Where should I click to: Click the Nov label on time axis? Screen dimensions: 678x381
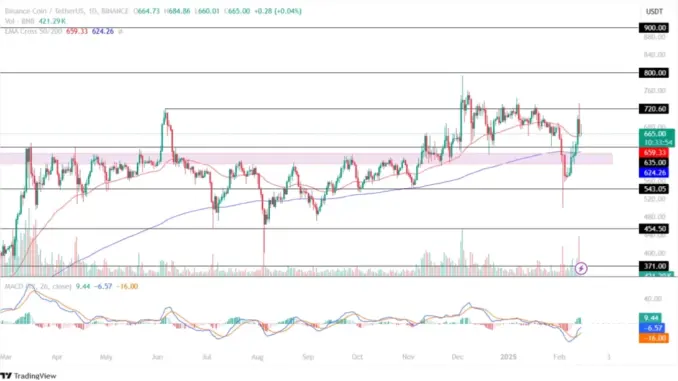[408, 357]
